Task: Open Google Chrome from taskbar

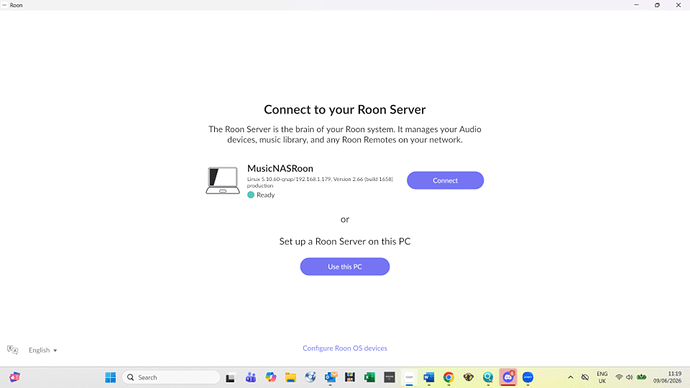Action: click(x=448, y=377)
